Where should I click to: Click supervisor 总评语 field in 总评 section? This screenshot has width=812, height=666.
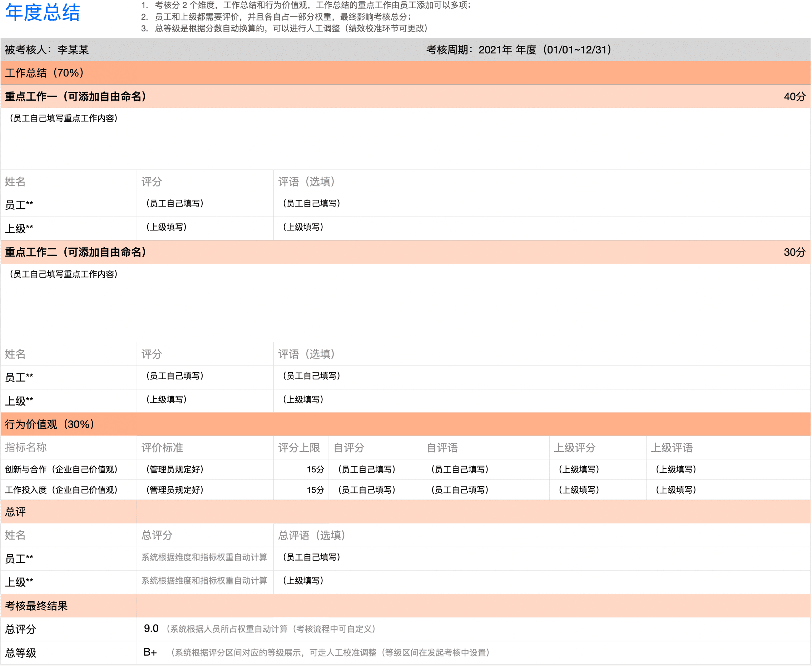pos(542,582)
